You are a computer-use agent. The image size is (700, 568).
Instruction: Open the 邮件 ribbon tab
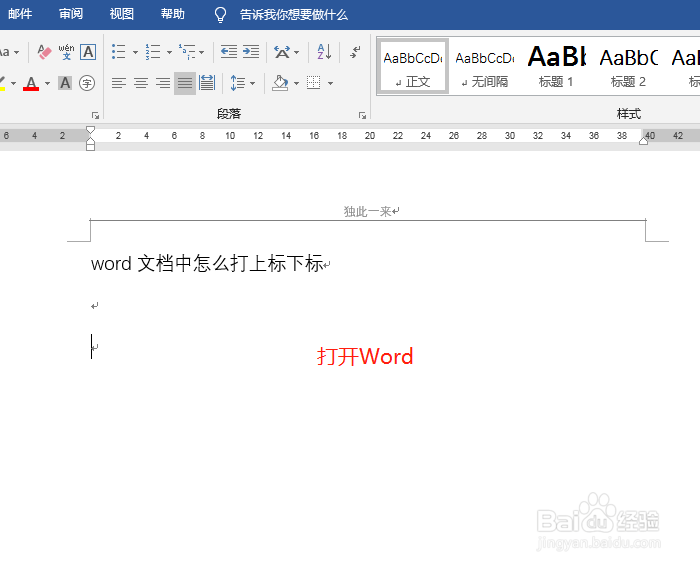pos(20,14)
